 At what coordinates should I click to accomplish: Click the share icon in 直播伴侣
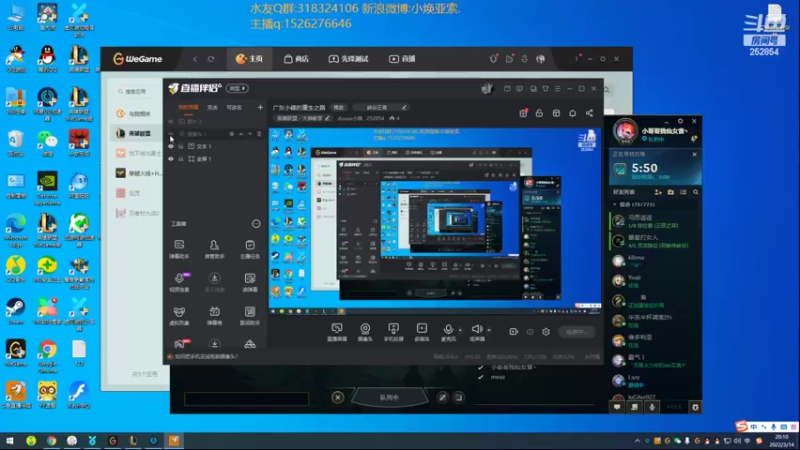pyautogui.click(x=589, y=113)
